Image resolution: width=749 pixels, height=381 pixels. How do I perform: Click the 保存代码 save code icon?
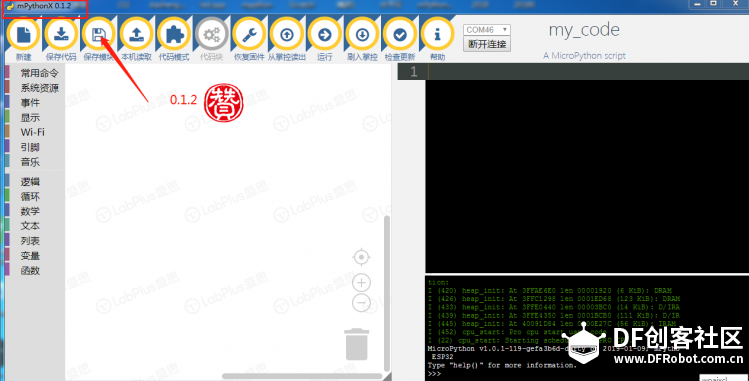tap(61, 34)
